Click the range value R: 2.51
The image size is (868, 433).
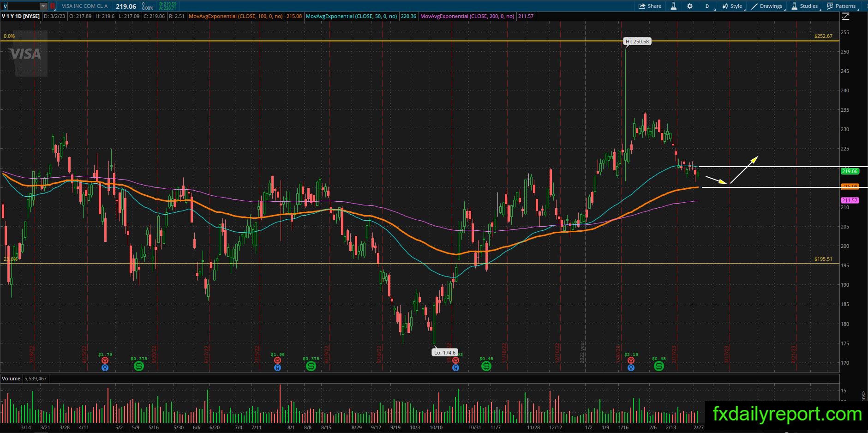click(x=177, y=16)
